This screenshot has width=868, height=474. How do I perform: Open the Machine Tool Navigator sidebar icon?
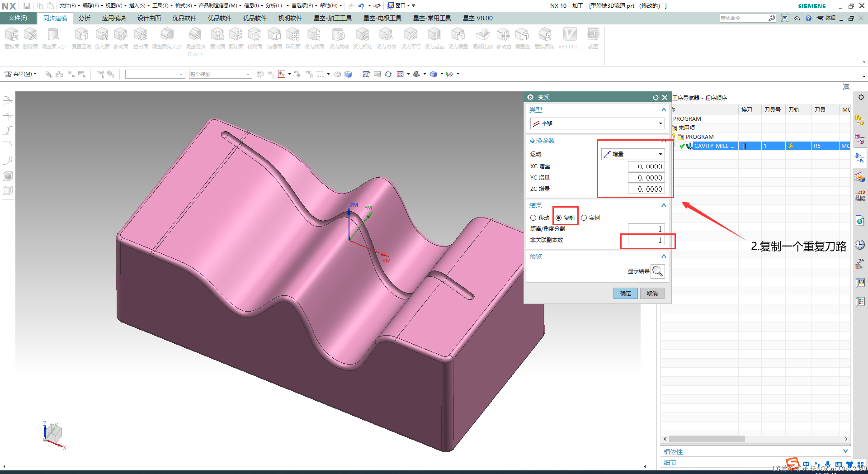tap(860, 196)
